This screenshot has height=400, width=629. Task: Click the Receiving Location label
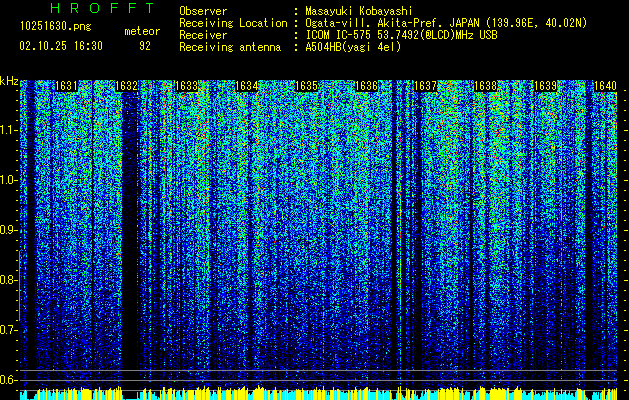point(233,23)
